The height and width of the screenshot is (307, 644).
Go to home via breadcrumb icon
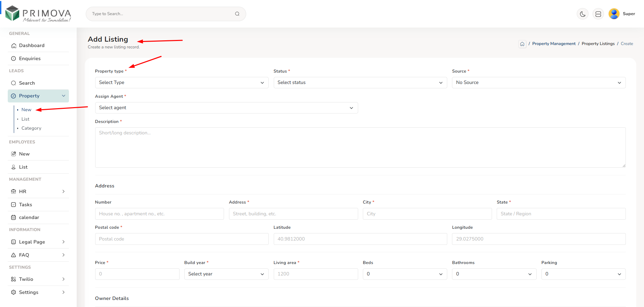click(522, 44)
